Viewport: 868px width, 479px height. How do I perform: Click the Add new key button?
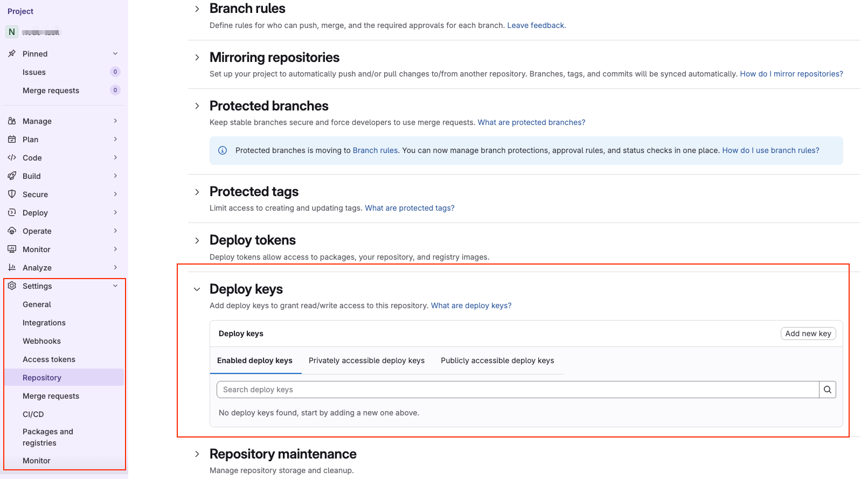[x=808, y=334]
